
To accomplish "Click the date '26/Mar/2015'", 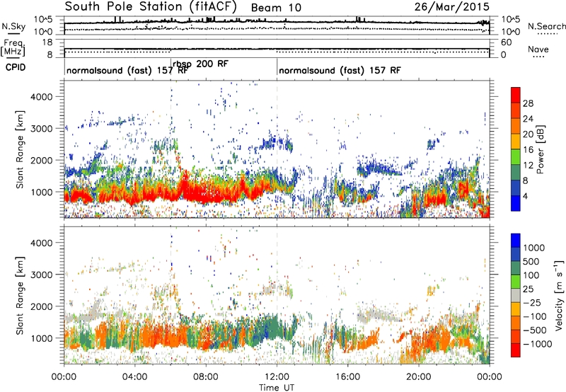I will (452, 6).
